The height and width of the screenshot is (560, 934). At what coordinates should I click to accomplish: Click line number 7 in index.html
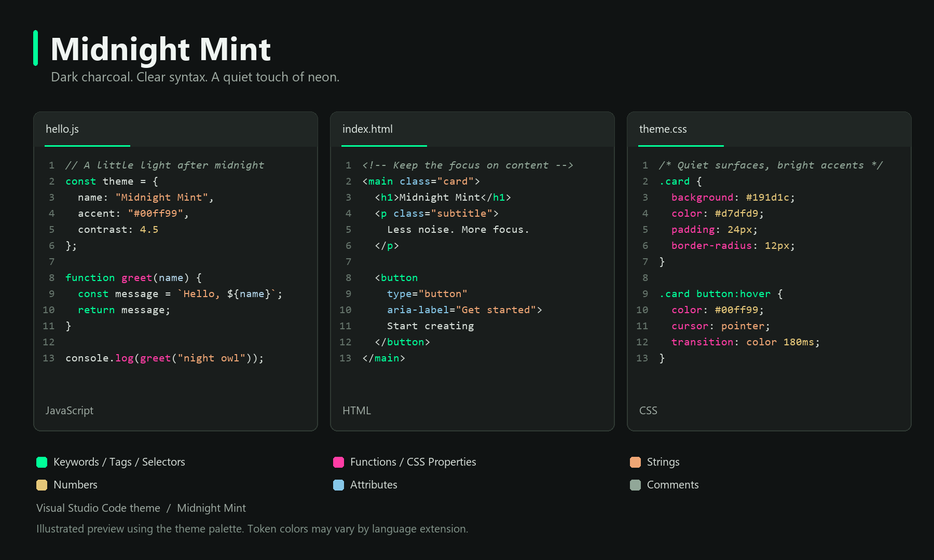pyautogui.click(x=348, y=262)
